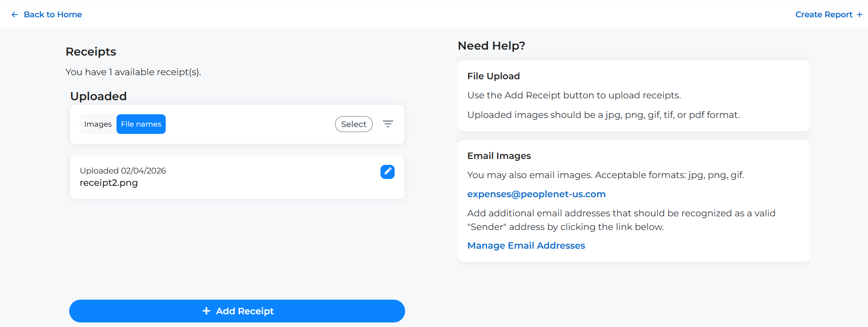
Task: Click the Add Receipt button label
Action: [244, 311]
